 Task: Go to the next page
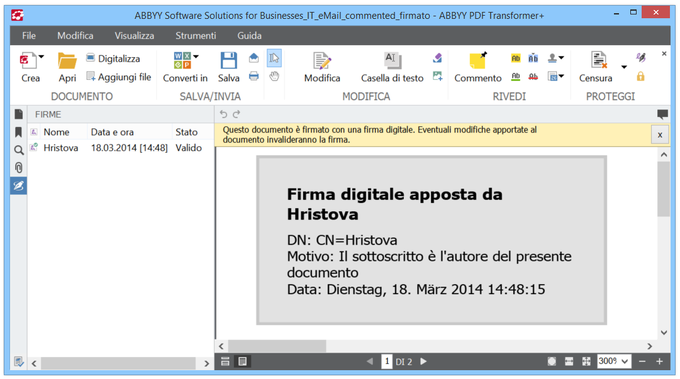coord(423,361)
